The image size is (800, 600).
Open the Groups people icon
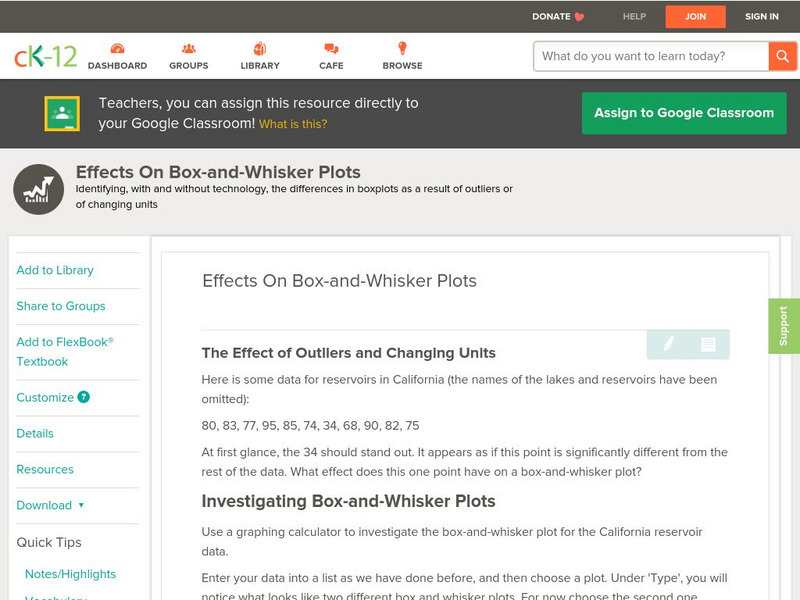[x=189, y=48]
